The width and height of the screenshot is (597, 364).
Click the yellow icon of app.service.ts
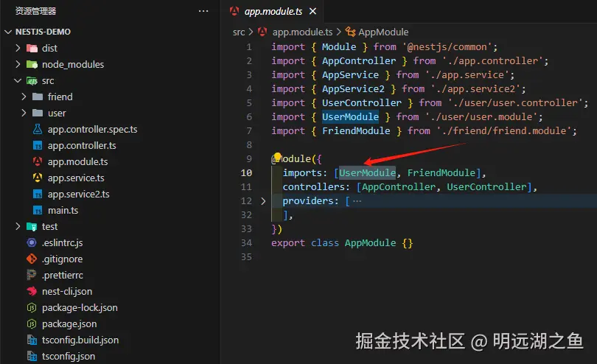point(38,178)
